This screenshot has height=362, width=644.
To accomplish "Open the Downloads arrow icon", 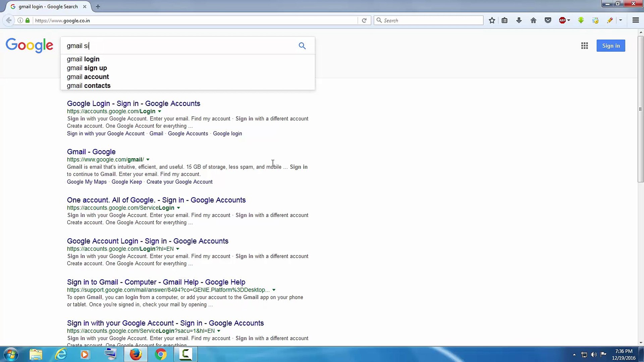I will click(x=519, y=20).
